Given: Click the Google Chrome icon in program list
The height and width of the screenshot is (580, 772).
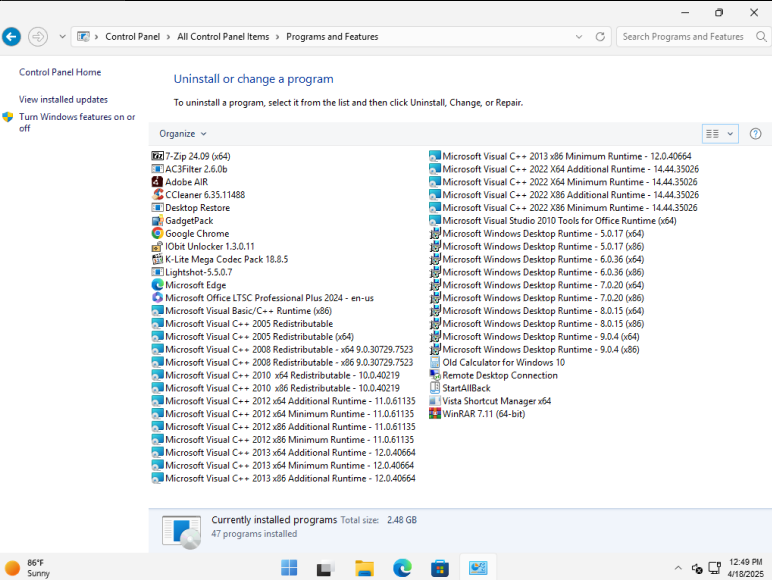Looking at the screenshot, I should (x=157, y=234).
